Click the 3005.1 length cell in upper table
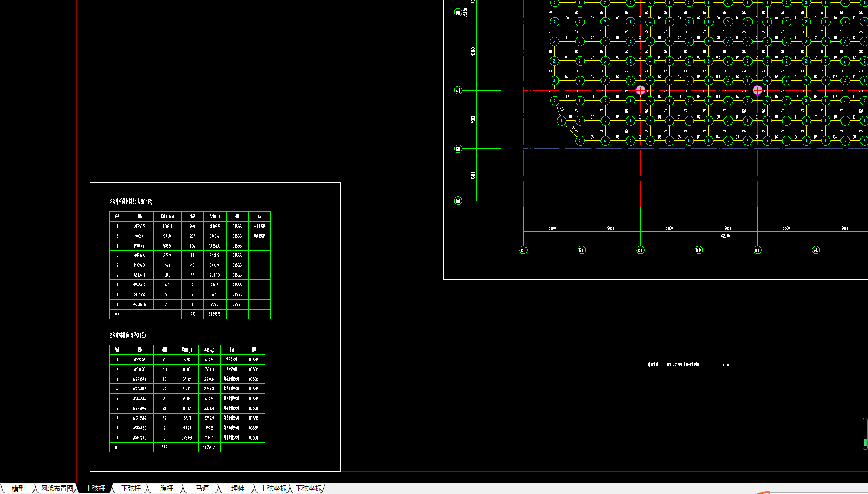 point(167,227)
